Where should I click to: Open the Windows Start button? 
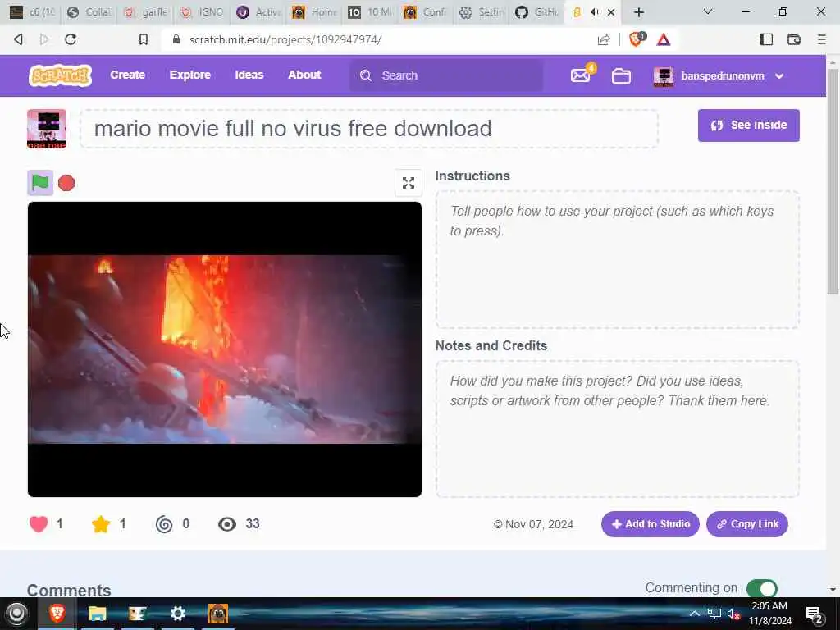(x=16, y=614)
